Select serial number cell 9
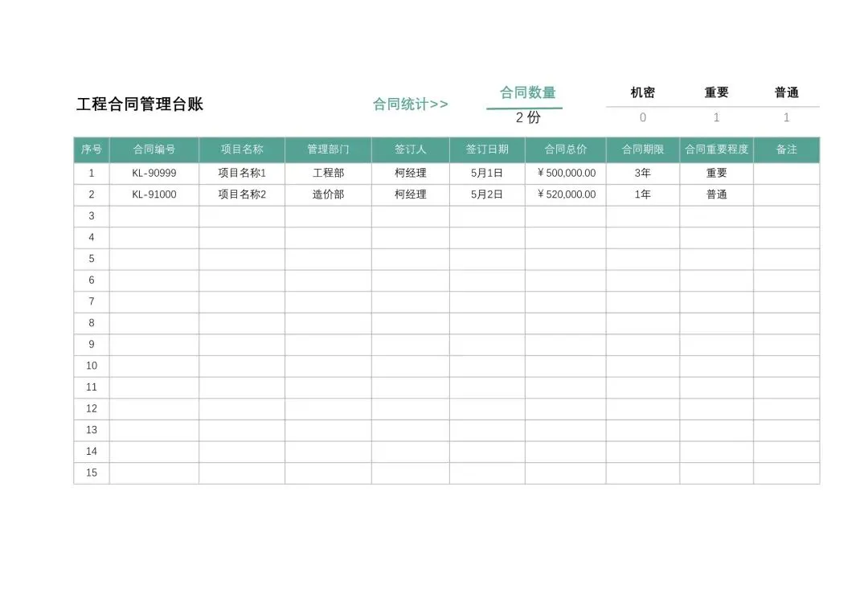Viewport: 868px width, 610px height. click(92, 345)
